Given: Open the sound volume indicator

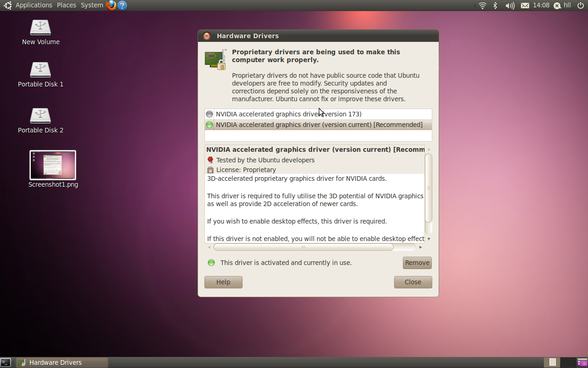Looking at the screenshot, I should point(510,6).
